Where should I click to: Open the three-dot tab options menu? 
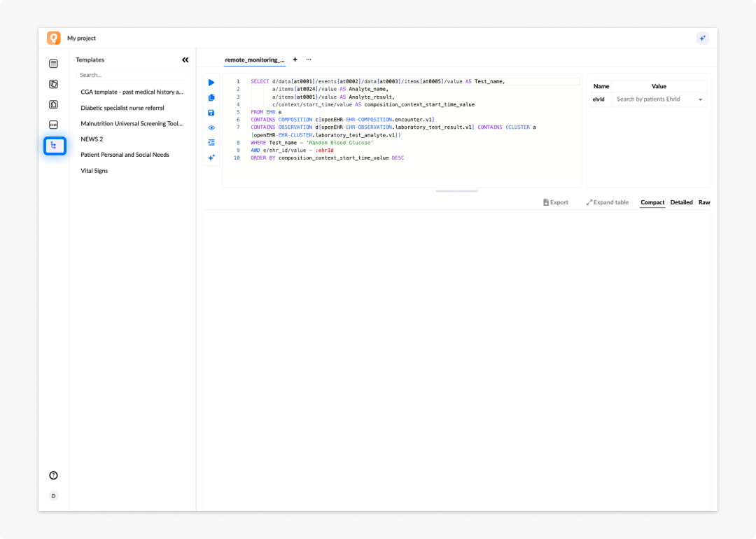coord(309,59)
